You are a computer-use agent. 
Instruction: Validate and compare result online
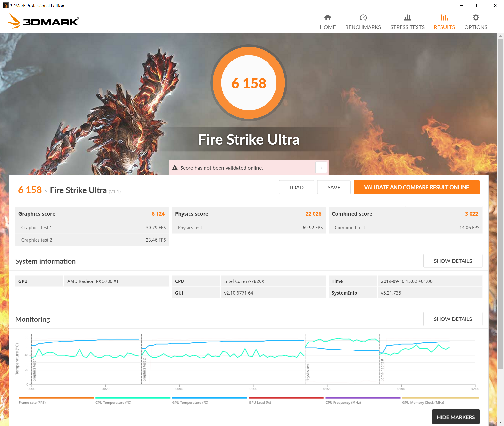[x=416, y=187]
